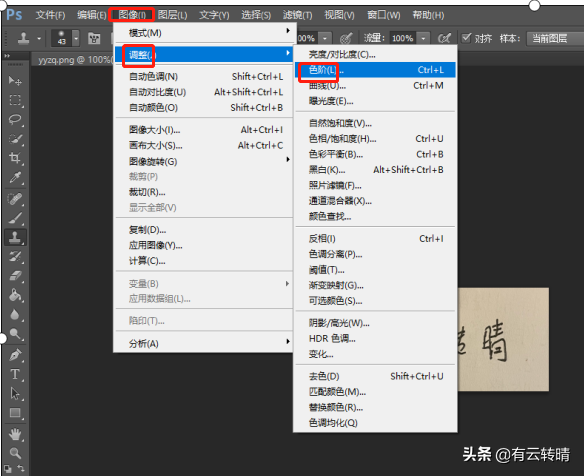Toggle airbrush build-up icon in options bar
584x476 pixels.
[x=444, y=38]
